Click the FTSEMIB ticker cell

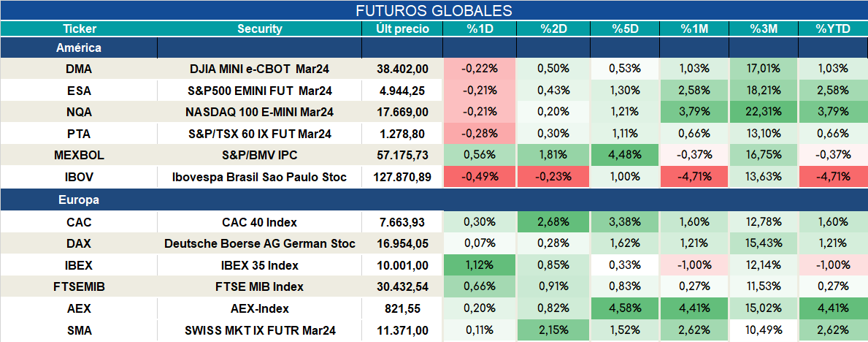[79, 287]
